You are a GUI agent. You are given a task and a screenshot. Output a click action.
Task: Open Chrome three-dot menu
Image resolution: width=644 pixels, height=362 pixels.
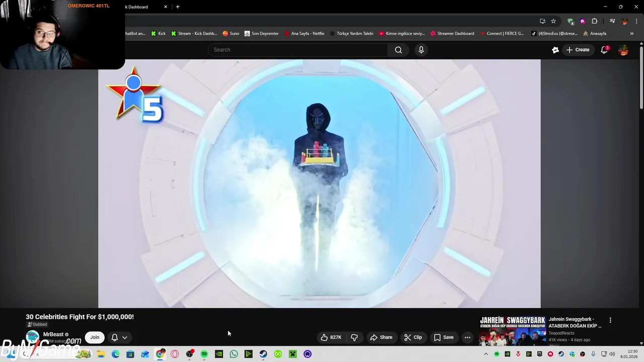(x=636, y=21)
